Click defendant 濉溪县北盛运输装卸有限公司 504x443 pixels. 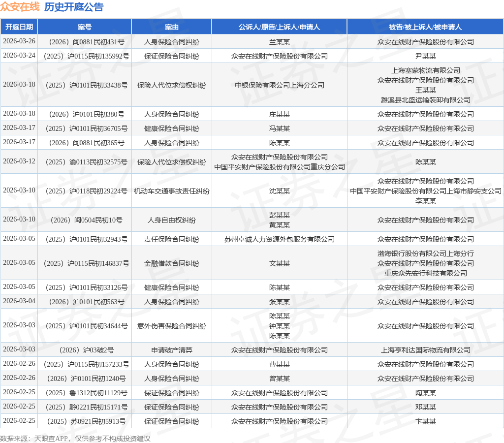click(x=426, y=100)
